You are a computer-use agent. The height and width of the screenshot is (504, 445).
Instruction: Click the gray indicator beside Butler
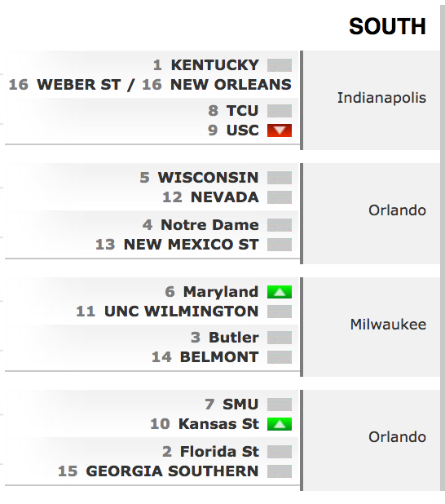click(280, 338)
